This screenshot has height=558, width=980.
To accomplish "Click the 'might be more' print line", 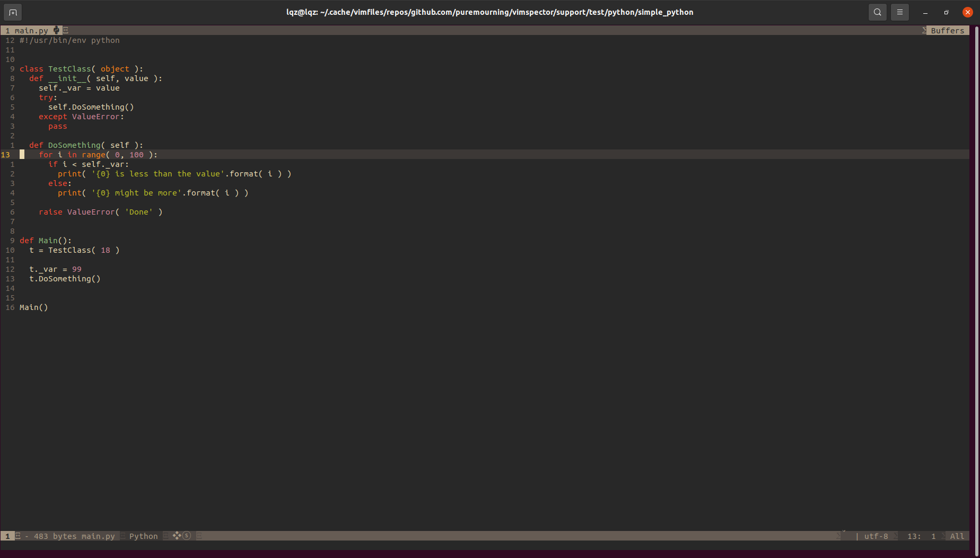I will pos(153,193).
